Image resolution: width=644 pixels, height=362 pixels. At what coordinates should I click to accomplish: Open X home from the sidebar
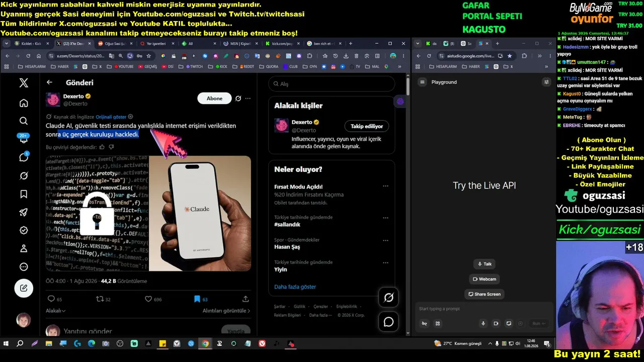coord(24,103)
